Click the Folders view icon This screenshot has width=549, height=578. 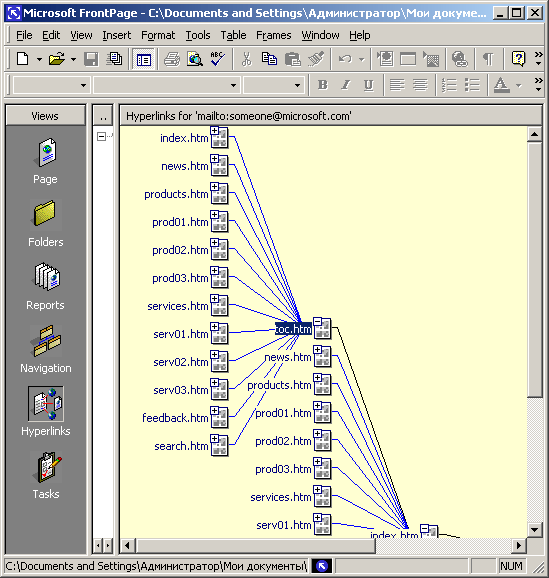pos(45,214)
